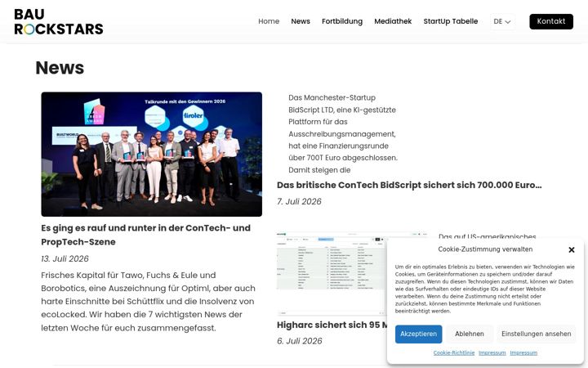The height and width of the screenshot is (368, 588).
Task: Click the date '7. Juli 2026'
Action: [299, 202]
